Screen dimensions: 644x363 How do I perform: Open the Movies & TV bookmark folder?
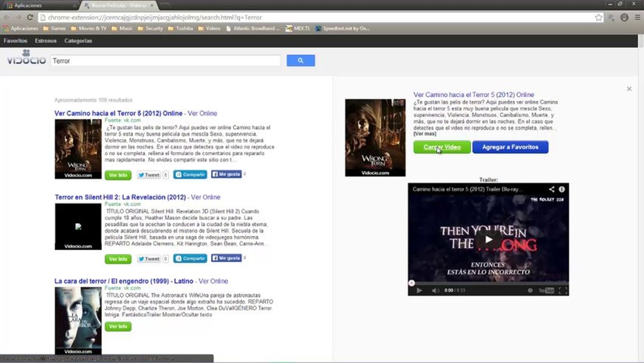pyautogui.click(x=89, y=29)
